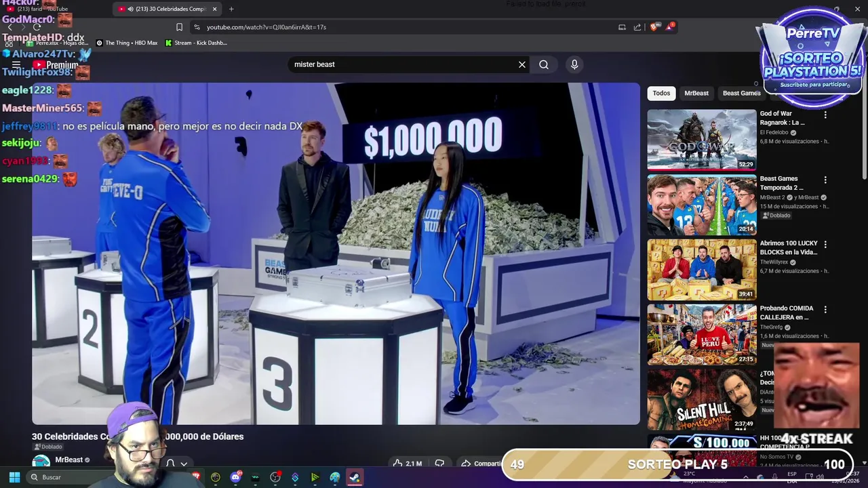Open the green arrow app in taskbar
The width and height of the screenshot is (868, 488).
[x=315, y=477]
